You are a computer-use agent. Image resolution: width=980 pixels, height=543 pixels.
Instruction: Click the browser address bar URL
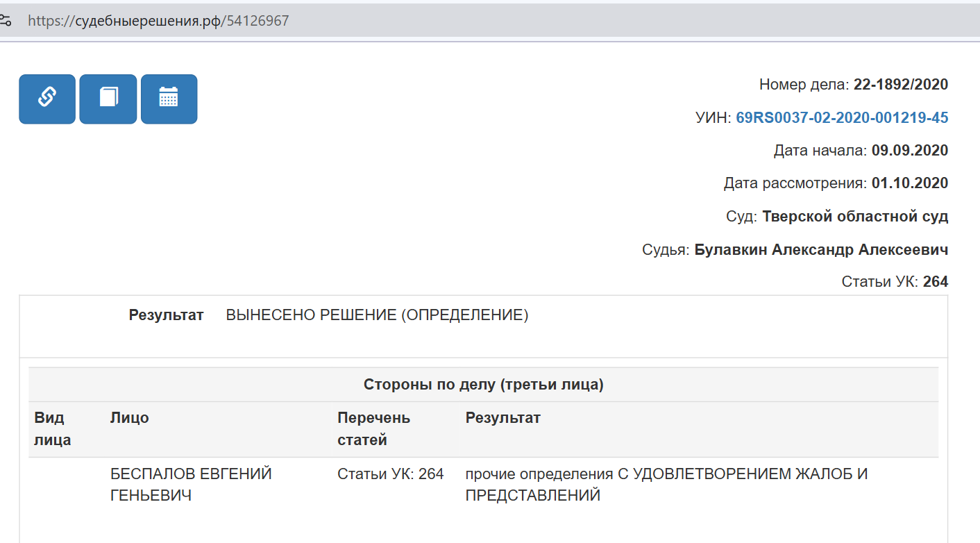[x=158, y=21]
